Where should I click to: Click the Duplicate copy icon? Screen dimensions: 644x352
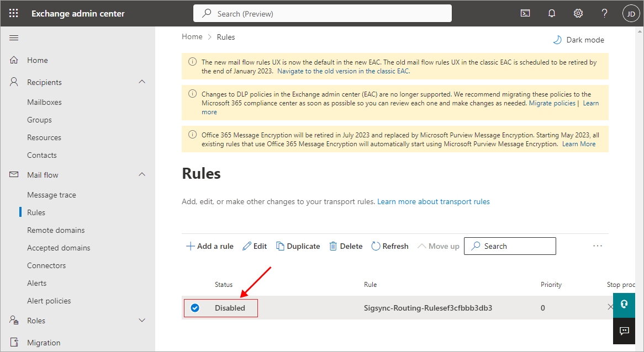280,246
